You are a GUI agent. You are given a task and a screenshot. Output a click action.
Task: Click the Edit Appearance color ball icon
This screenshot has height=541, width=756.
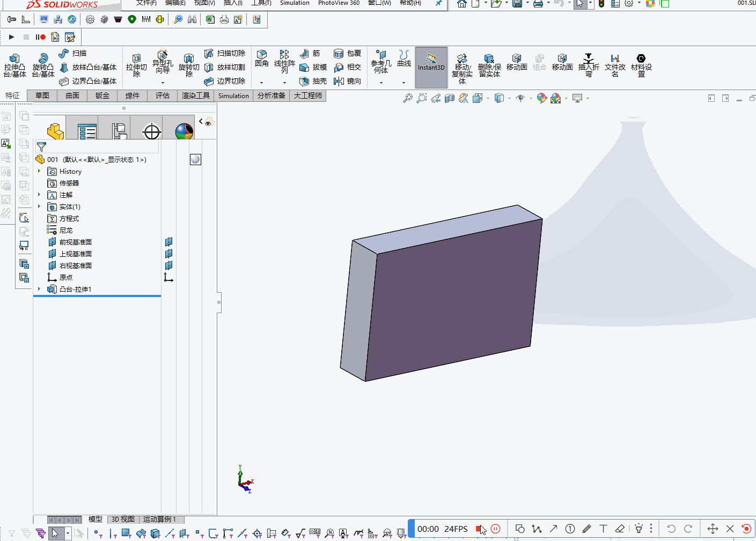[x=542, y=98]
